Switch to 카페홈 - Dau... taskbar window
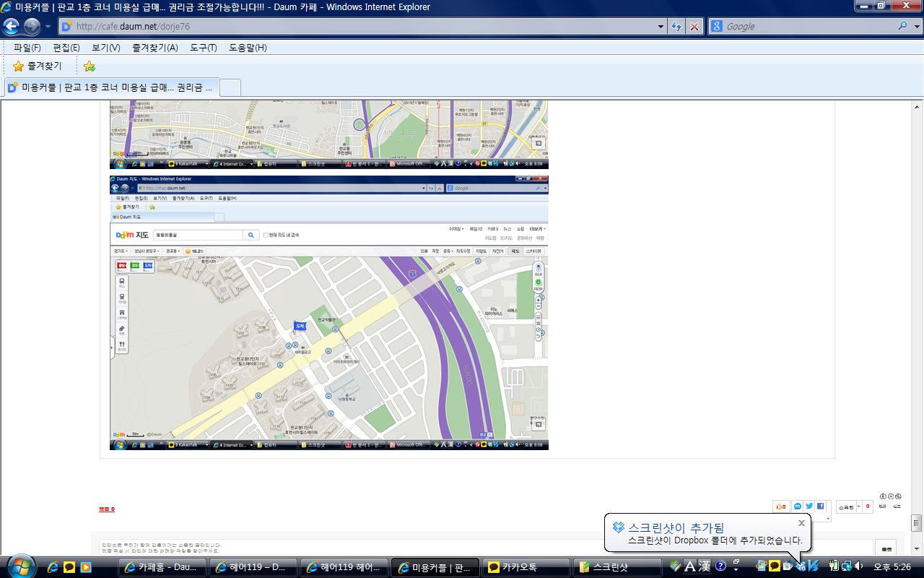924x578 pixels. click(162, 567)
